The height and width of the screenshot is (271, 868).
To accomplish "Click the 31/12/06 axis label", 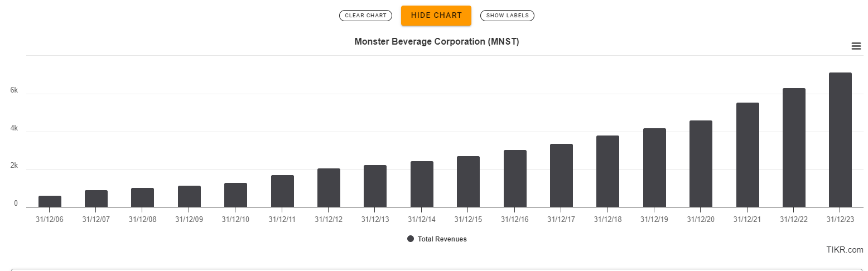I will point(50,219).
